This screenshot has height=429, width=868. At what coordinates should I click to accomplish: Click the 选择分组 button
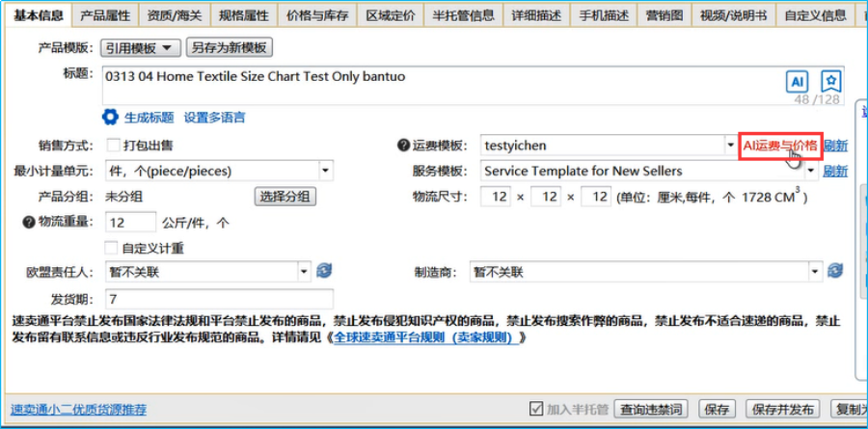coord(285,197)
